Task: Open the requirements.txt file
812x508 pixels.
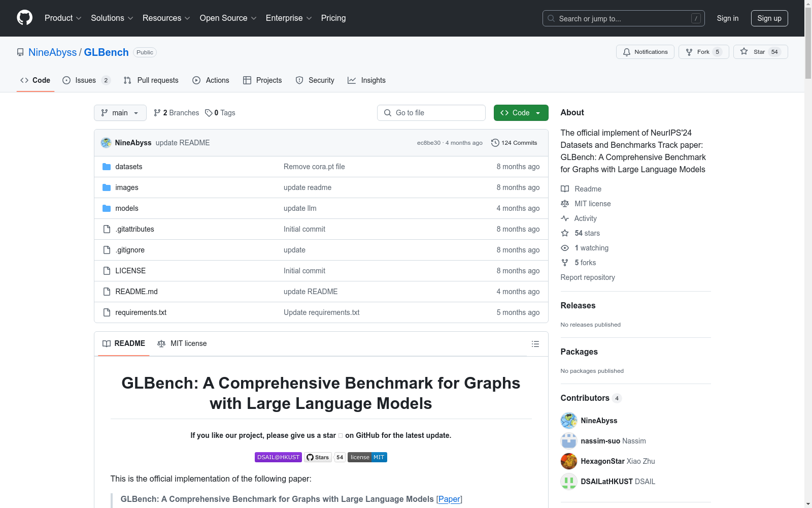Action: point(141,312)
